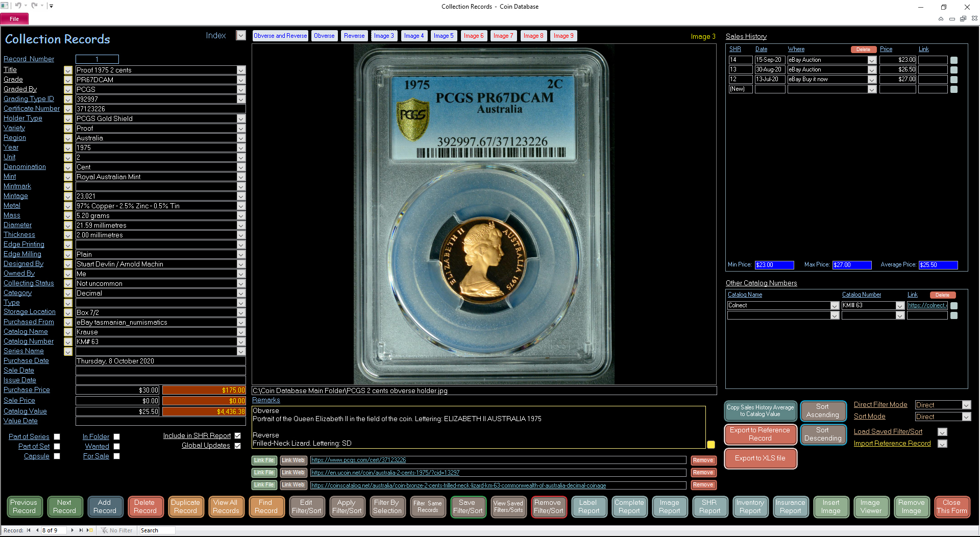Image resolution: width=980 pixels, height=537 pixels.
Task: Open Import Reference Record dropdown
Action: tap(943, 444)
